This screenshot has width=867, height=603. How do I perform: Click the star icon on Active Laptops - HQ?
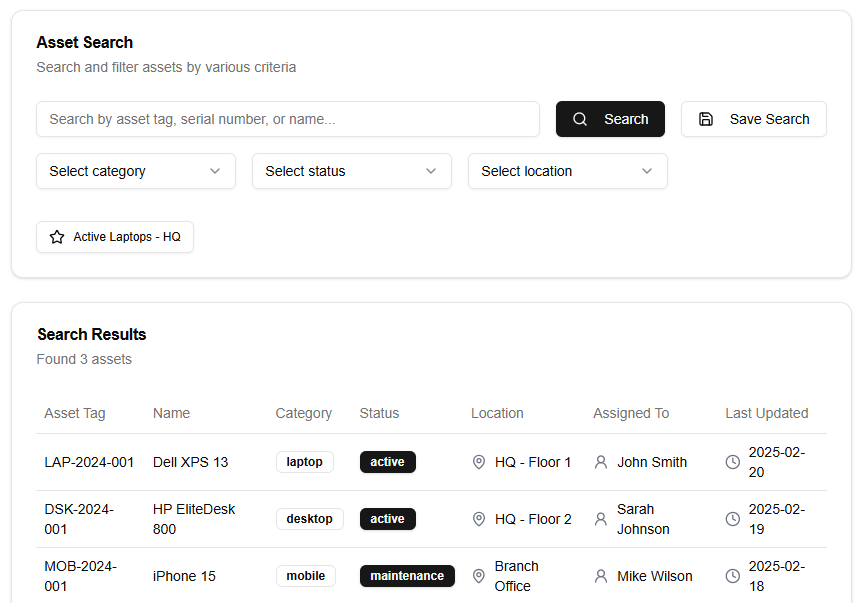(57, 237)
